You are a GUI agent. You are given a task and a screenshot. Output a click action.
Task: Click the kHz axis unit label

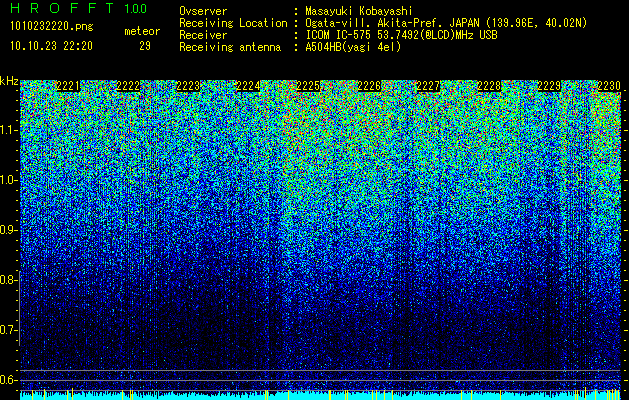9,82
